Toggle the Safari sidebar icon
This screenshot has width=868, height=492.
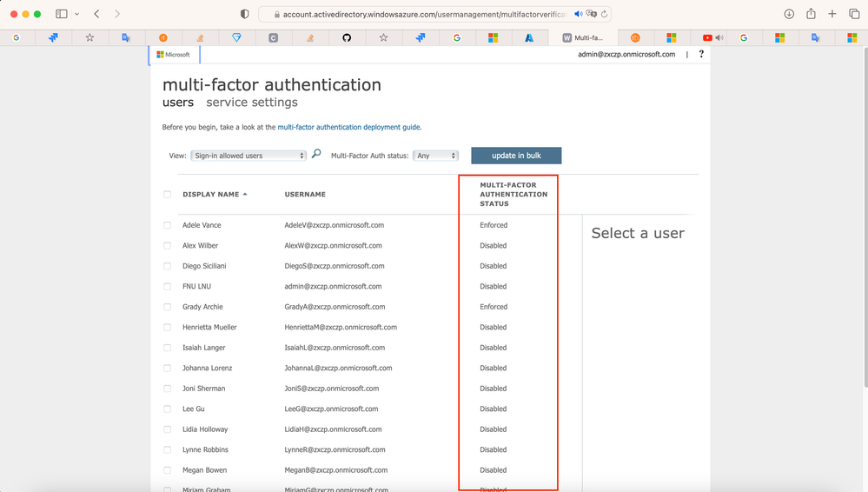pos(62,14)
